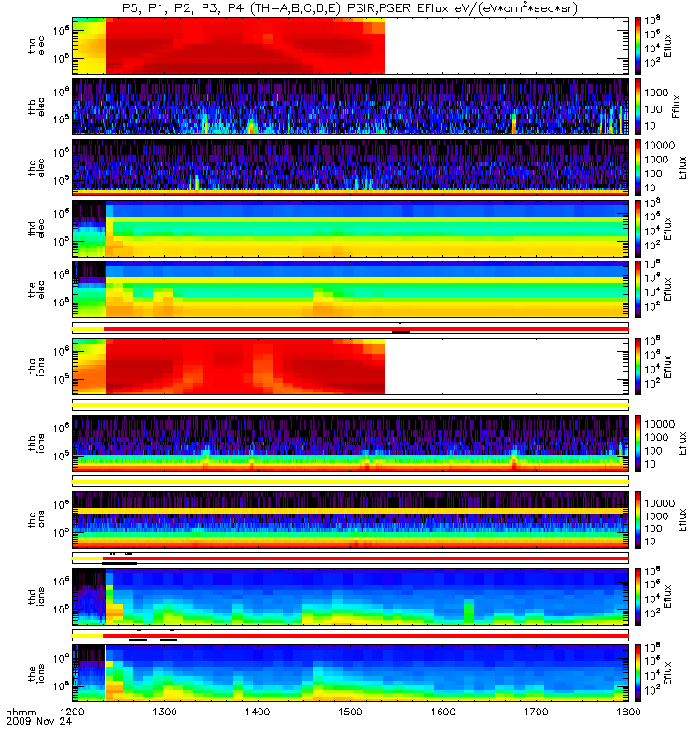Viewport: 700px width, 747px height.
Task: Click the yellow status bar above thc ions
Action: (350, 482)
